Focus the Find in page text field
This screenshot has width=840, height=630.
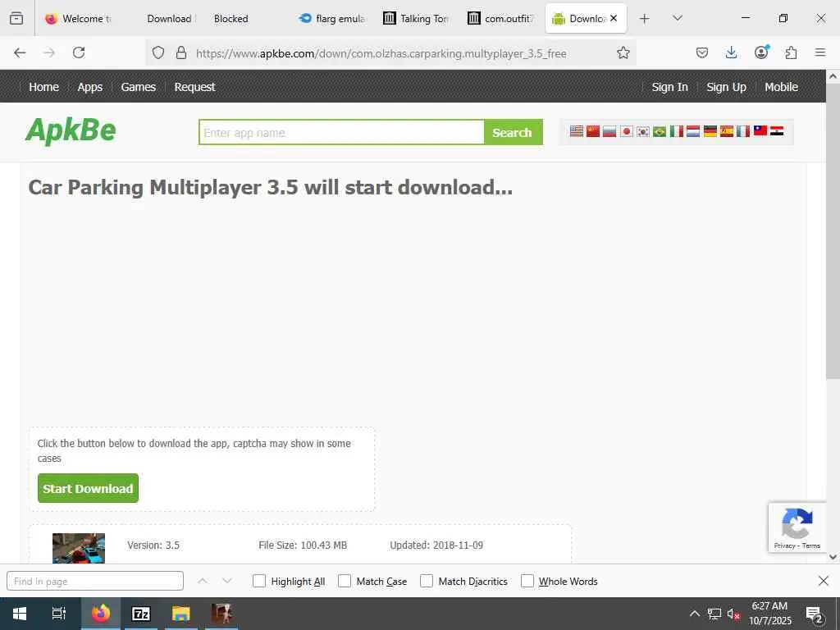[x=95, y=581]
